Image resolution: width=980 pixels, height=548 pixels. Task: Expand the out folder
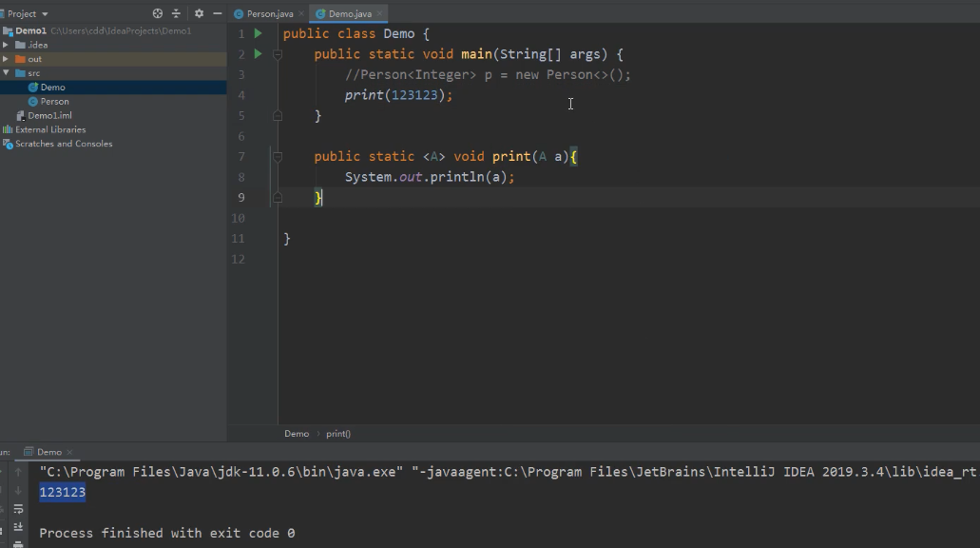click(x=6, y=59)
